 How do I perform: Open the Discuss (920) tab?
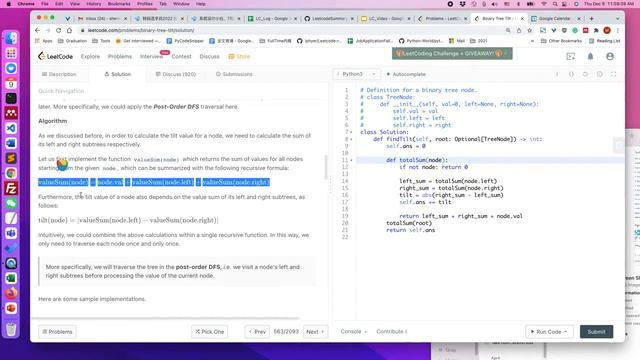pyautogui.click(x=176, y=74)
